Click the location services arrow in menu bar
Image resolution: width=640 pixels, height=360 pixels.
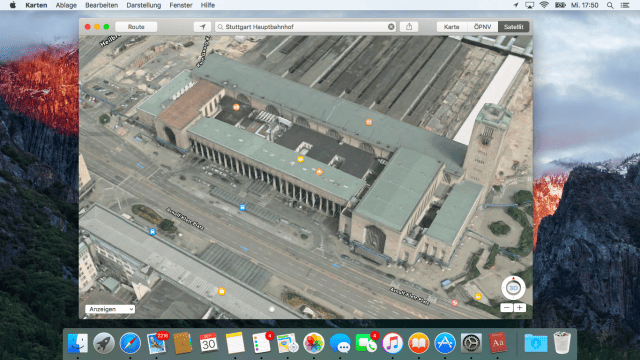point(516,5)
